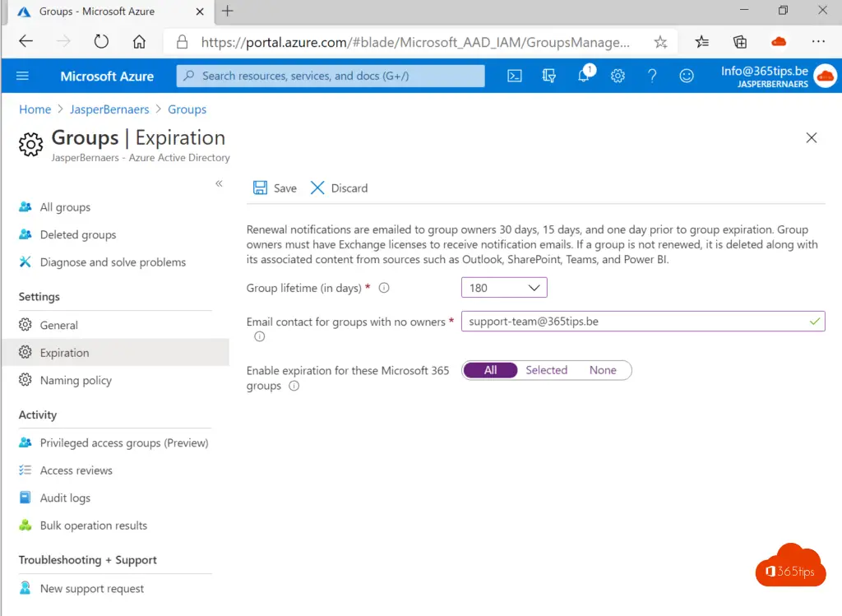Open browser Settings and more menu
Image resolution: width=842 pixels, height=616 pixels.
click(818, 41)
